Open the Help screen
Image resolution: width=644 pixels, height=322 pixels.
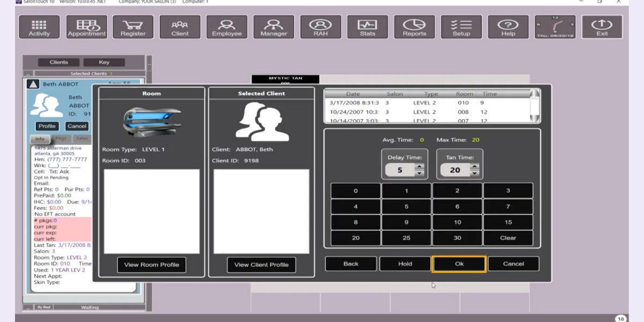508,26
